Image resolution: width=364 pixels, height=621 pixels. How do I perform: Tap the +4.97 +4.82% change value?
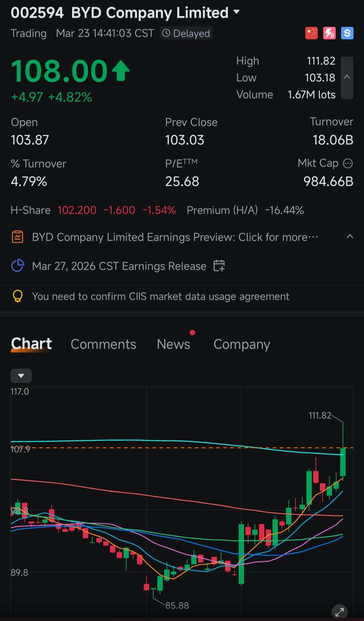tap(52, 97)
